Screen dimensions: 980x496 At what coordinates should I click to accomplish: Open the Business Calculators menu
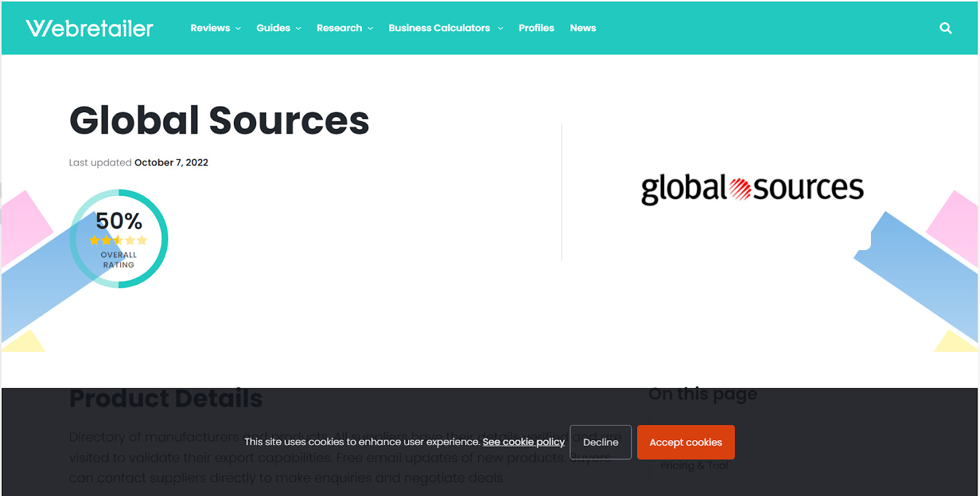tap(439, 28)
